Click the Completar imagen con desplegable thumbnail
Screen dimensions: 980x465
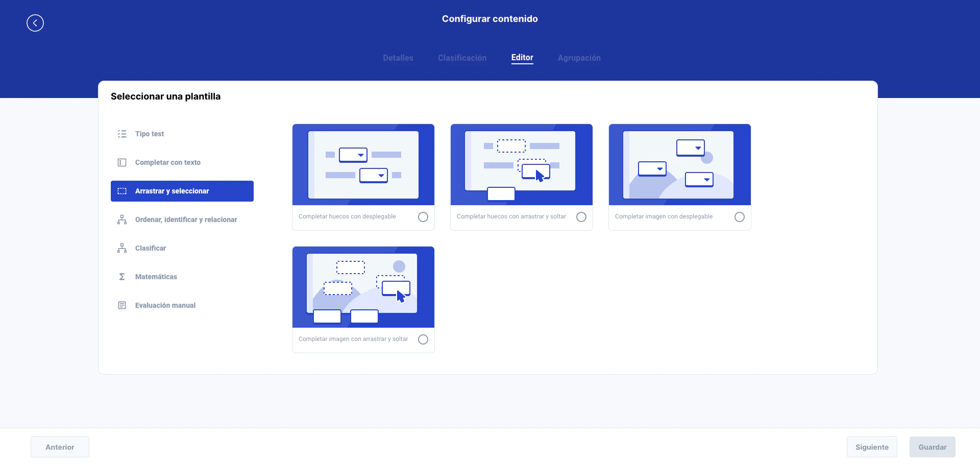[x=680, y=164]
